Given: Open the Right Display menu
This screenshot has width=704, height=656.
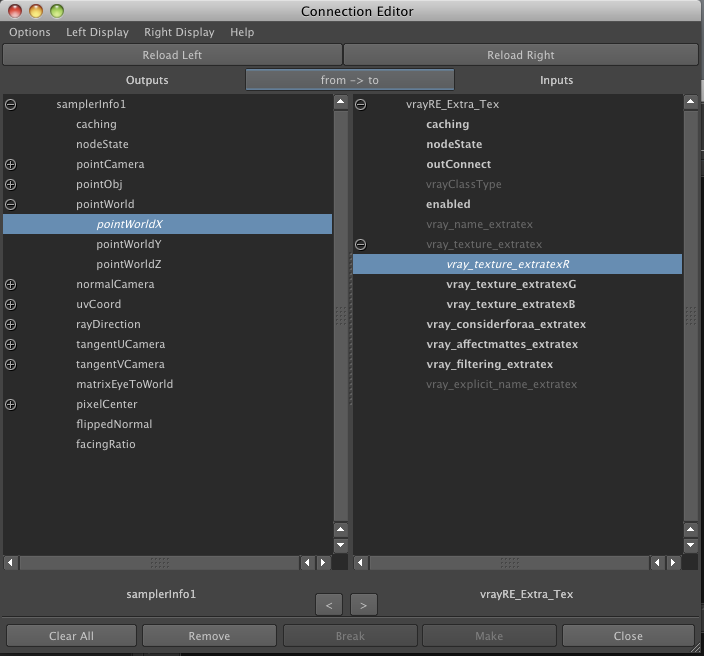Looking at the screenshot, I should click(179, 32).
